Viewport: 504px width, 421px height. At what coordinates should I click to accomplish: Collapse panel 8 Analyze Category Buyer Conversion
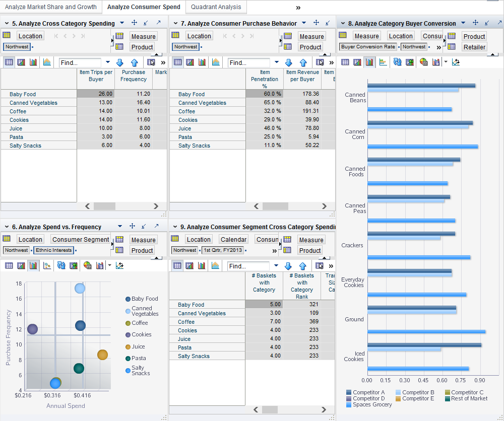[343, 23]
